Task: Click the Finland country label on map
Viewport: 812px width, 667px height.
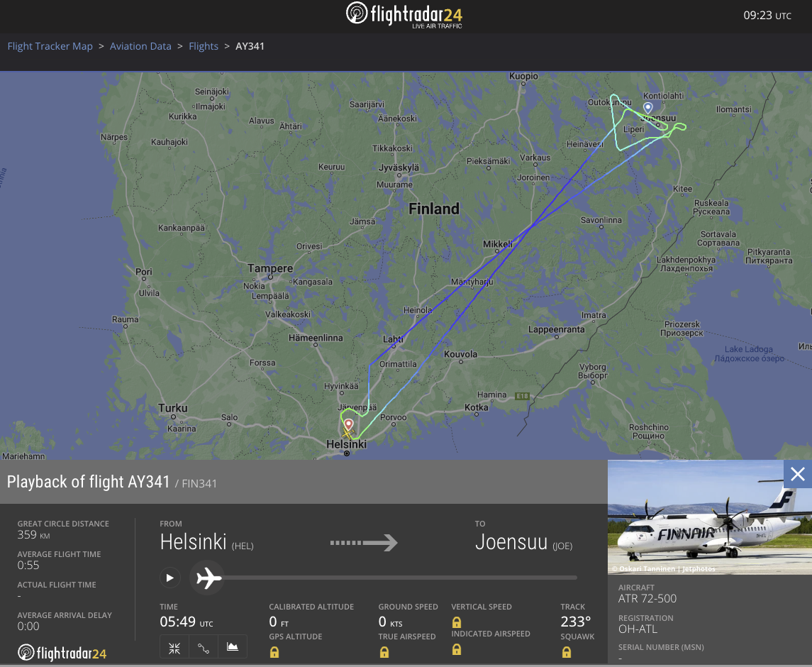Action: pos(434,209)
